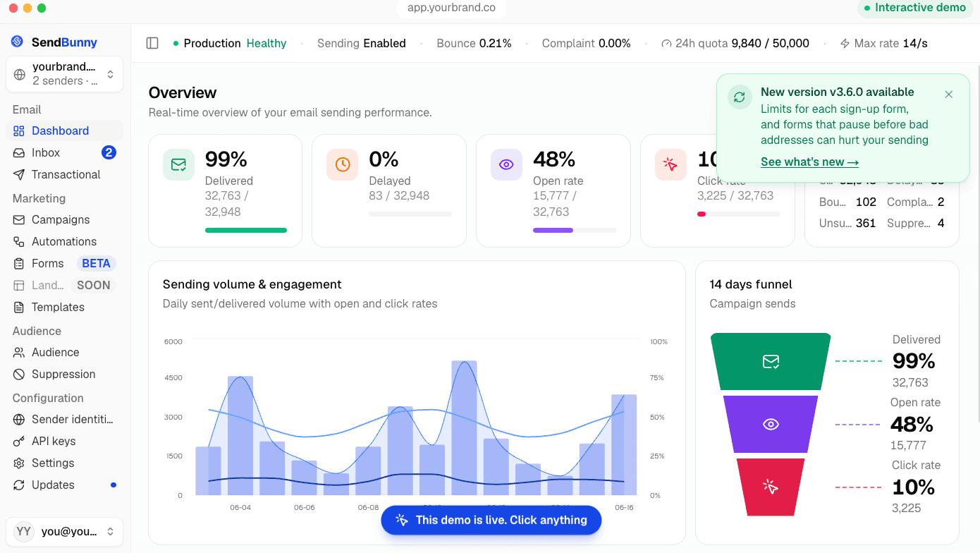980x553 pixels.
Task: Open the you@you account menu
Action: (x=64, y=532)
